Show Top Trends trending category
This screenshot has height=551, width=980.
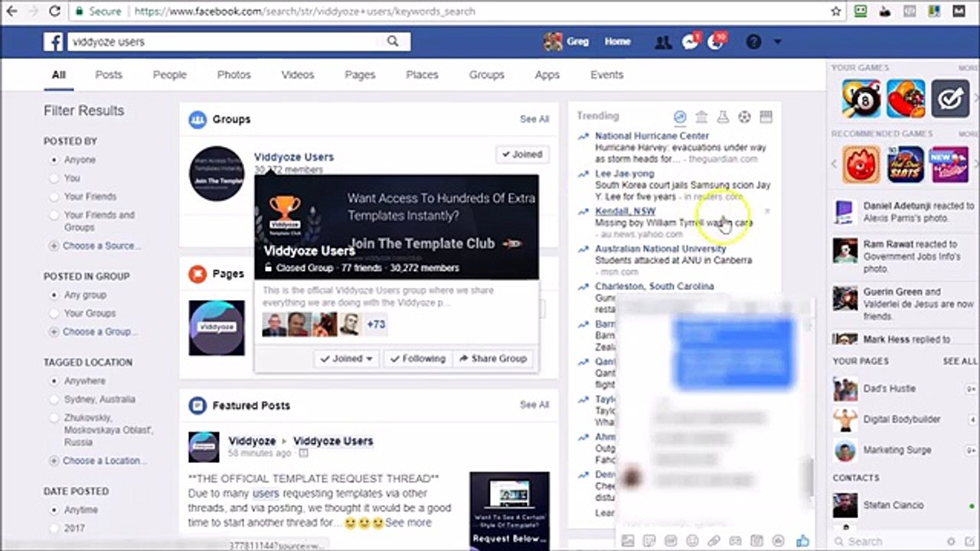coord(680,116)
